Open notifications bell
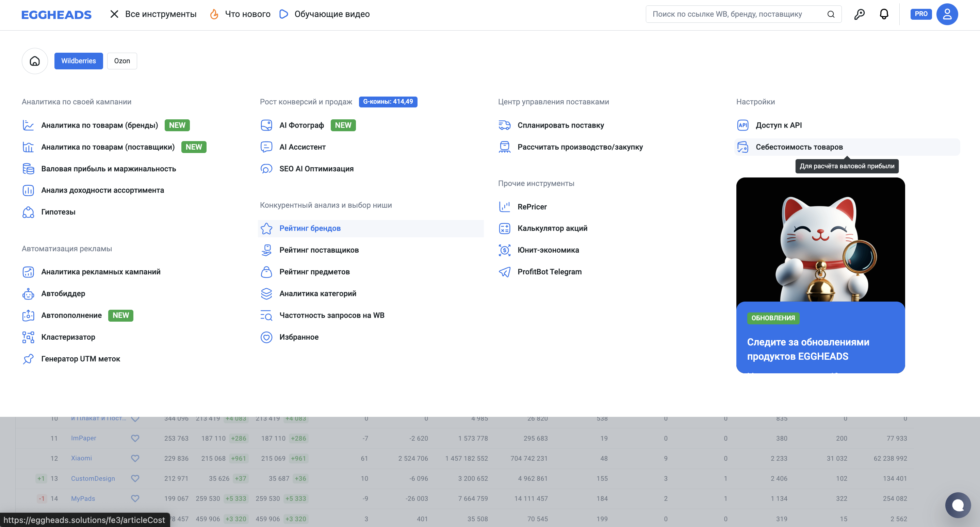 tap(884, 14)
